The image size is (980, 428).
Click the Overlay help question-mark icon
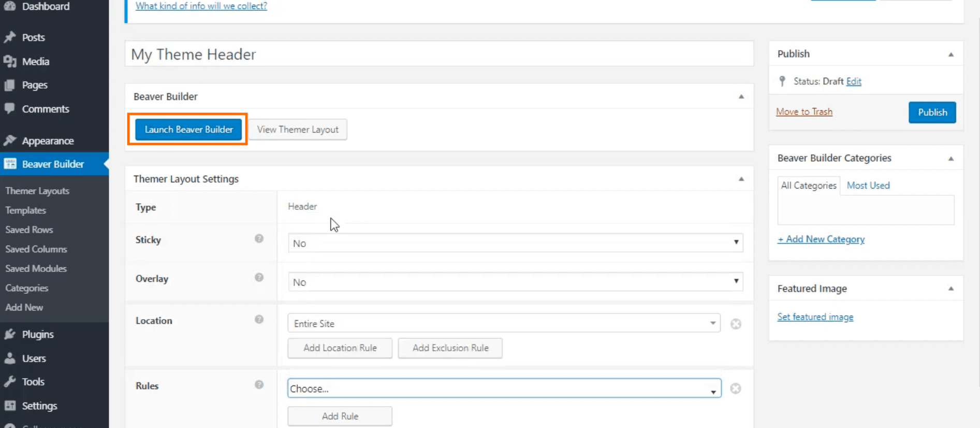click(x=259, y=278)
